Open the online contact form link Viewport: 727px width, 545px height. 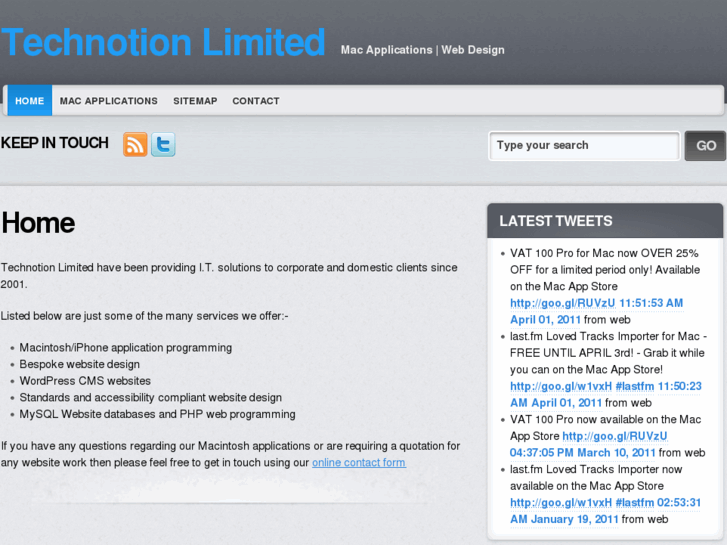tap(359, 462)
